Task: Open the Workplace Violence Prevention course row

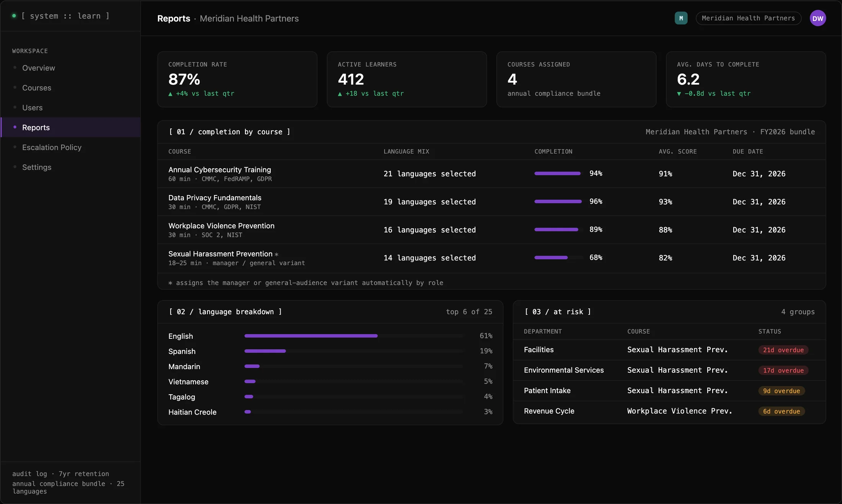Action: tap(491, 230)
